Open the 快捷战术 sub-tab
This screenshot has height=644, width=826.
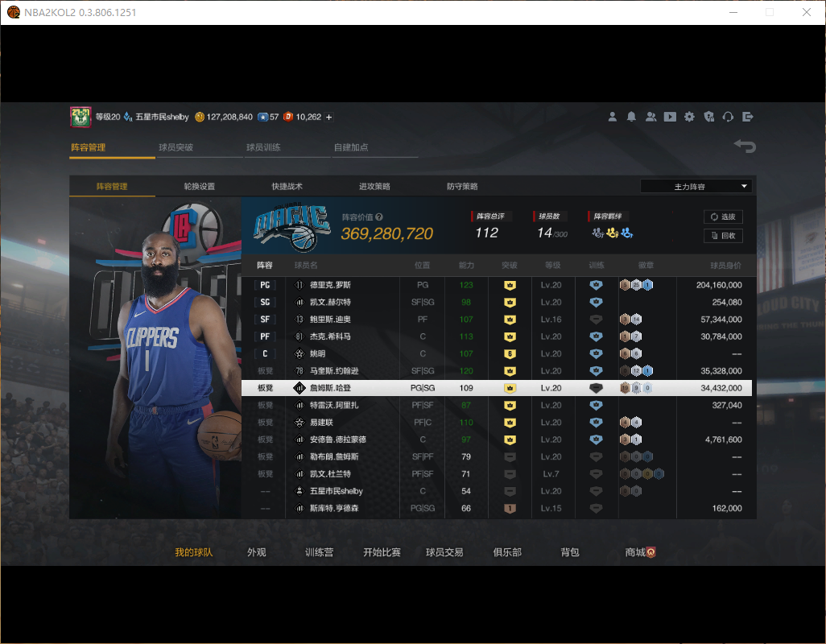(x=287, y=187)
